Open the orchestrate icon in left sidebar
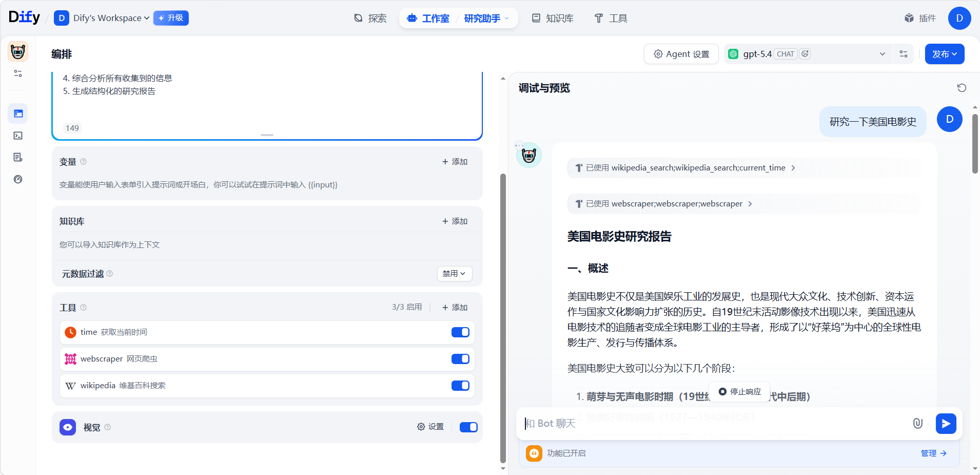The height and width of the screenshot is (475, 980). pos(18,113)
